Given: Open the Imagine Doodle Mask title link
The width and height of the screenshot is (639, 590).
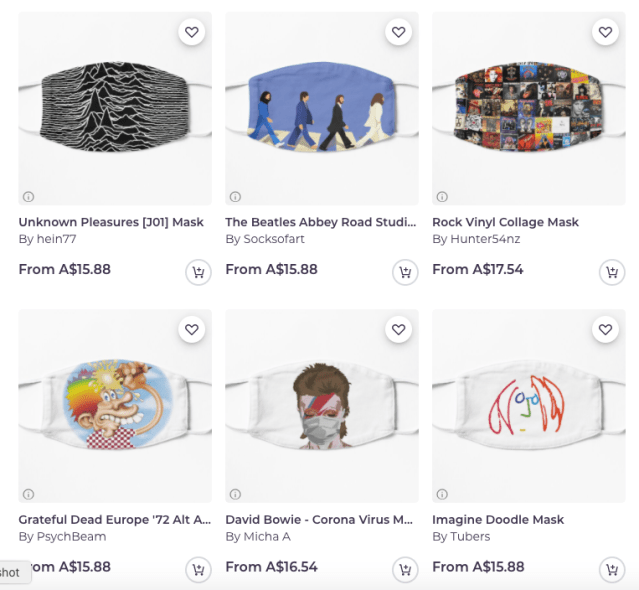Looking at the screenshot, I should 498,520.
